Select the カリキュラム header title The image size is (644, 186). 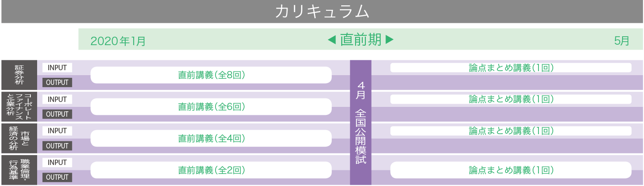(322, 12)
